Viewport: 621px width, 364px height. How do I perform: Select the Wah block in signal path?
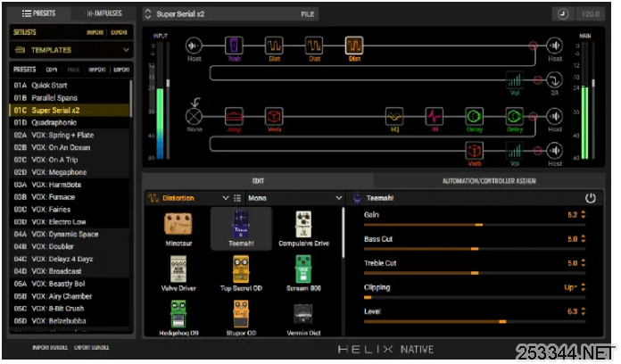click(x=234, y=45)
